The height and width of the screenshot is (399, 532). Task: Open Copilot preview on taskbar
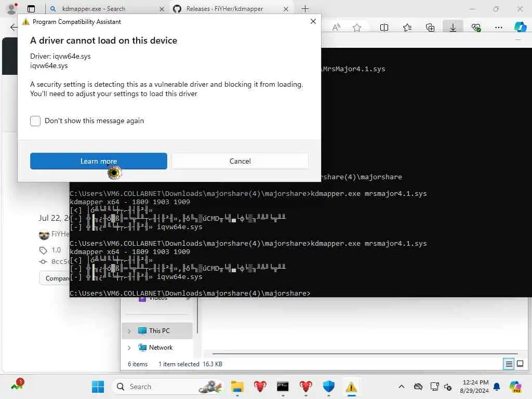pyautogui.click(x=515, y=387)
